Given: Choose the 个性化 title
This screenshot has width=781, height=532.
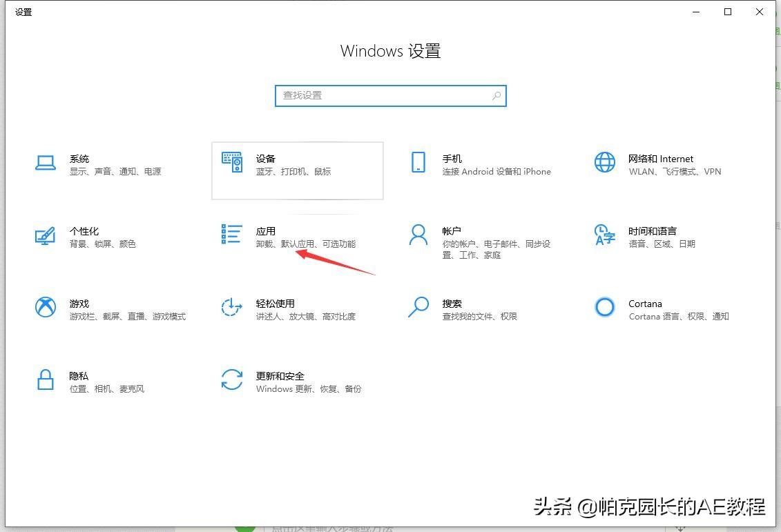Looking at the screenshot, I should coord(84,231).
